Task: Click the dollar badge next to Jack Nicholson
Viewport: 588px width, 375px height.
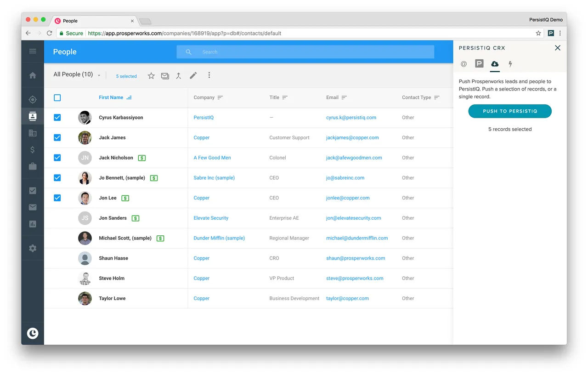Action: pyautogui.click(x=142, y=158)
